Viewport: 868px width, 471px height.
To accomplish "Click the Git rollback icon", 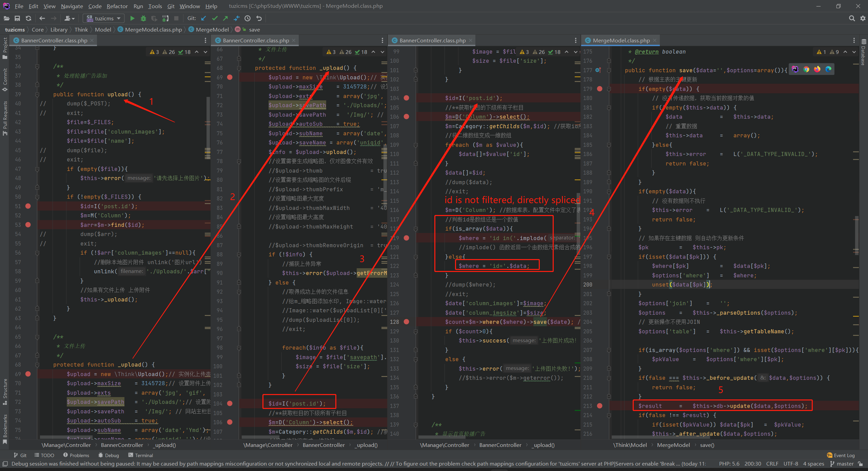I will (259, 18).
